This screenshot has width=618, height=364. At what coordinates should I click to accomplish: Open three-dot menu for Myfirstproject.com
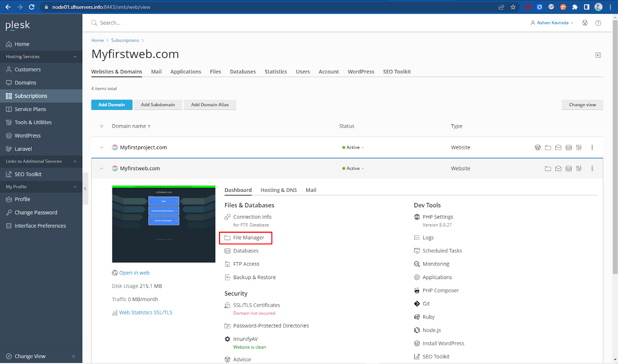592,147
